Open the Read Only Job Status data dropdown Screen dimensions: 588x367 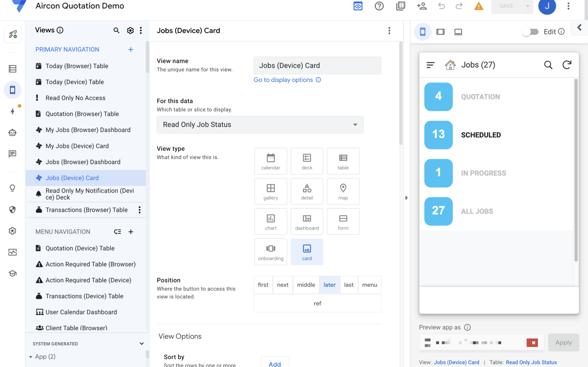coord(260,125)
